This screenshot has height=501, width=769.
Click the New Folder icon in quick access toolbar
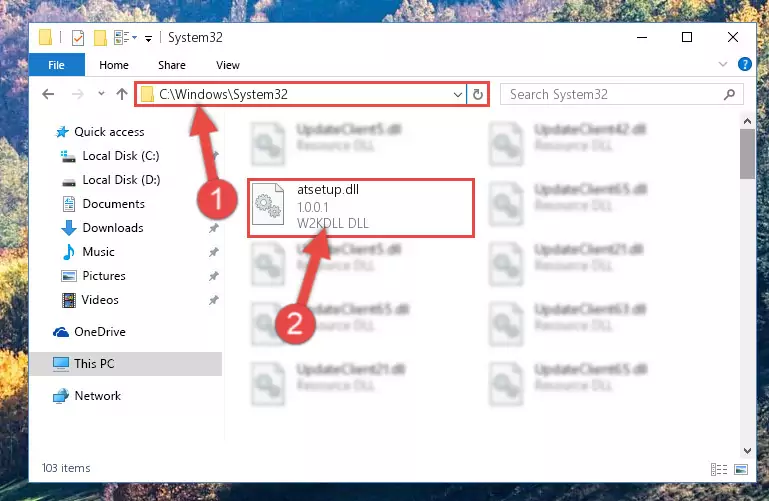coord(100,37)
